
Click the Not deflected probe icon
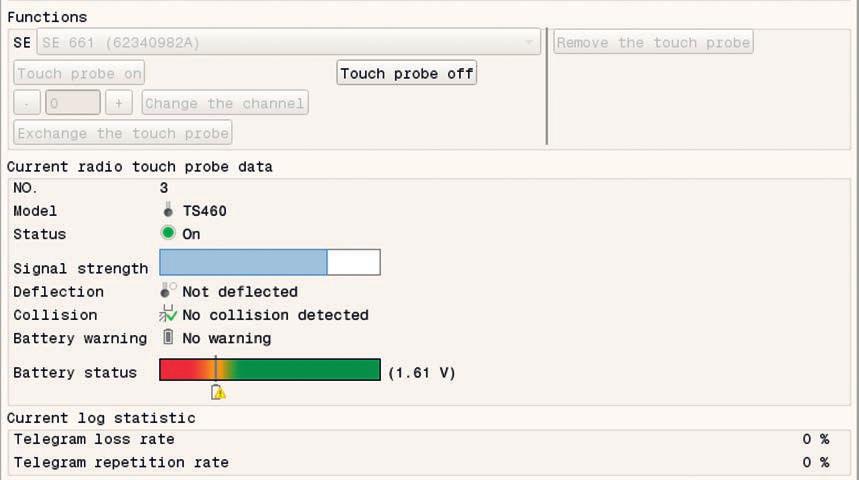click(x=168, y=290)
